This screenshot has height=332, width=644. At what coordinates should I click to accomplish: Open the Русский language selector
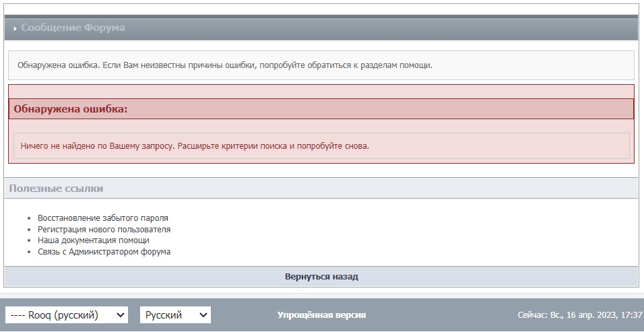point(175,315)
